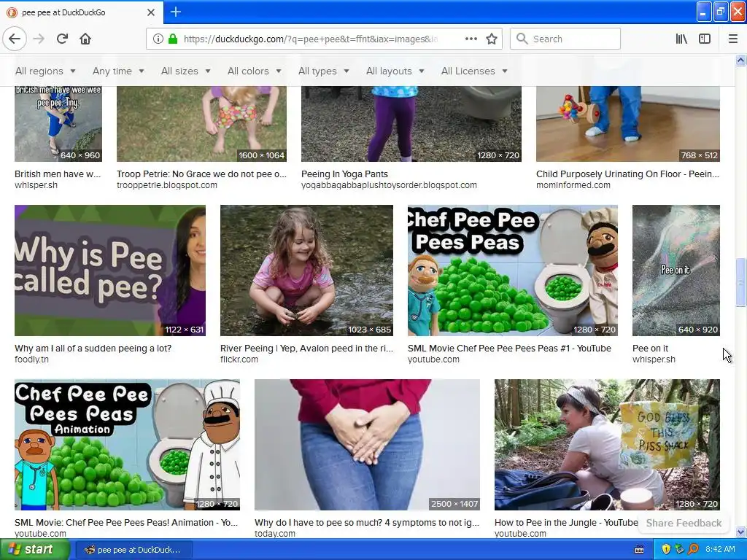Expand the All types filter
The image size is (747, 560).
(323, 71)
